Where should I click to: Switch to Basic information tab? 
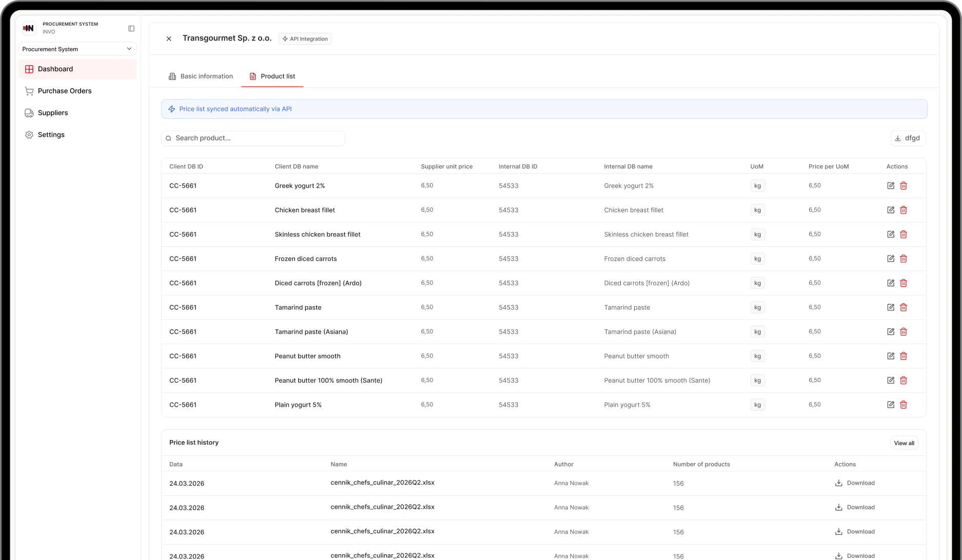(x=201, y=76)
